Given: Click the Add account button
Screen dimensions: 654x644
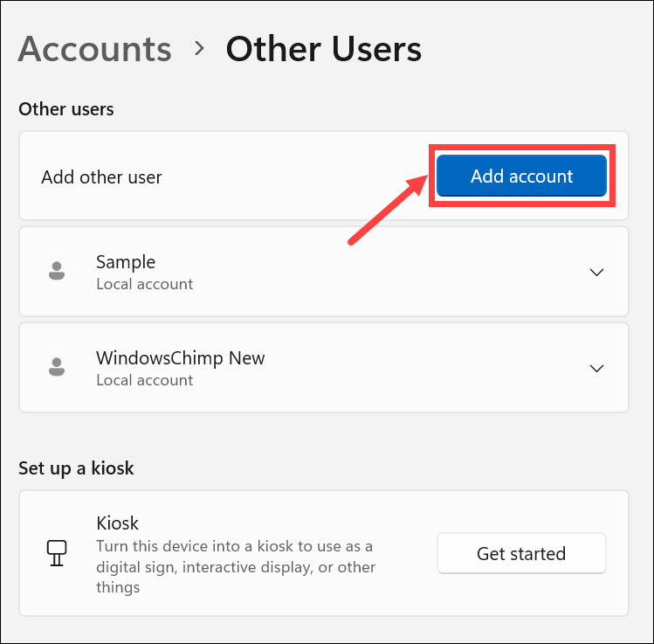Looking at the screenshot, I should [x=521, y=177].
